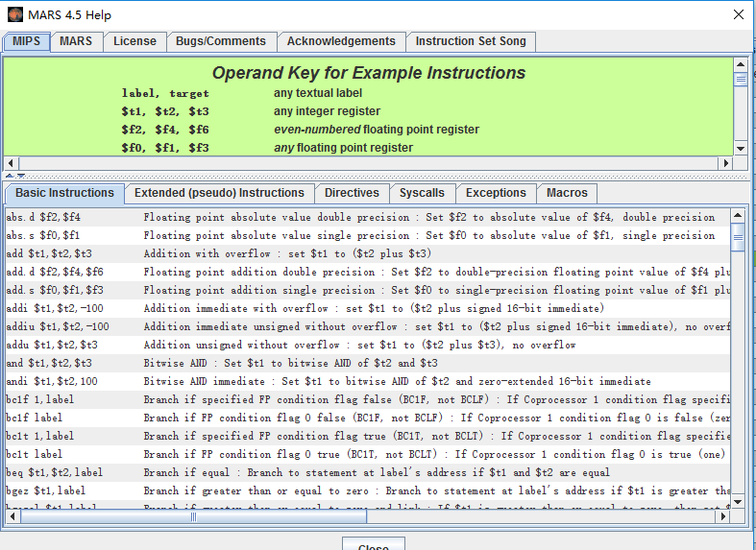
Task: Select the 'and $t1,$t2,$t3' row
Action: pos(367,363)
